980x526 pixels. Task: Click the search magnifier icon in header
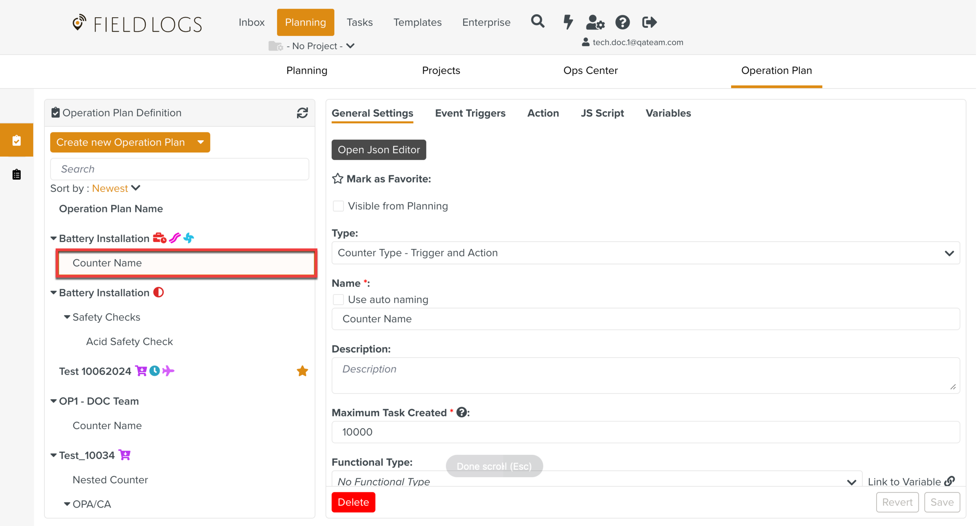[x=537, y=22]
